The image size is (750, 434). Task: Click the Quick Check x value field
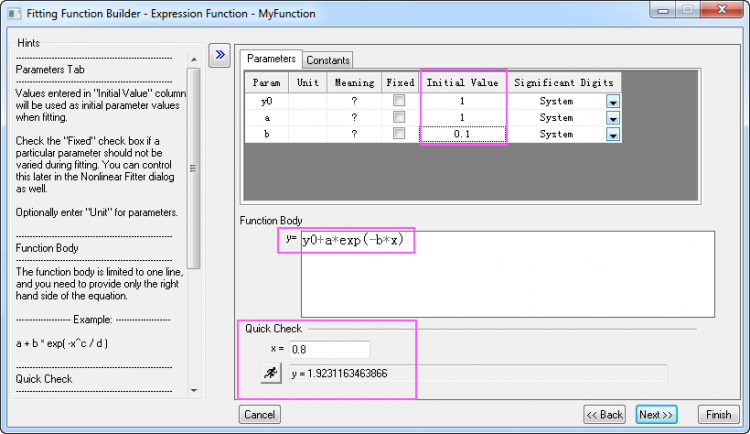point(329,349)
